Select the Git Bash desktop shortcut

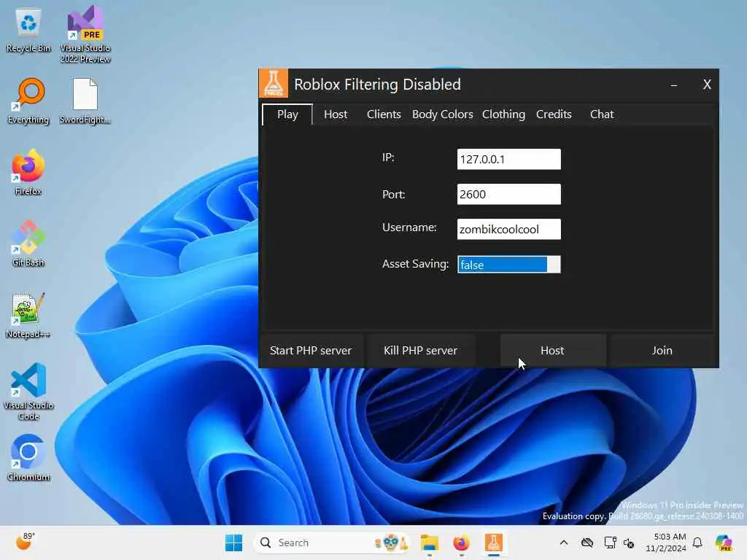(28, 244)
